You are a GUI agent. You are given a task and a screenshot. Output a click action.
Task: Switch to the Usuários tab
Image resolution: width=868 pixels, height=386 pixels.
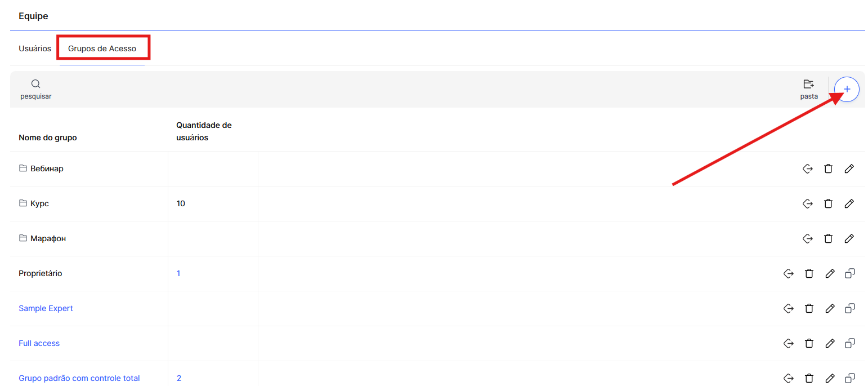pyautogui.click(x=35, y=48)
